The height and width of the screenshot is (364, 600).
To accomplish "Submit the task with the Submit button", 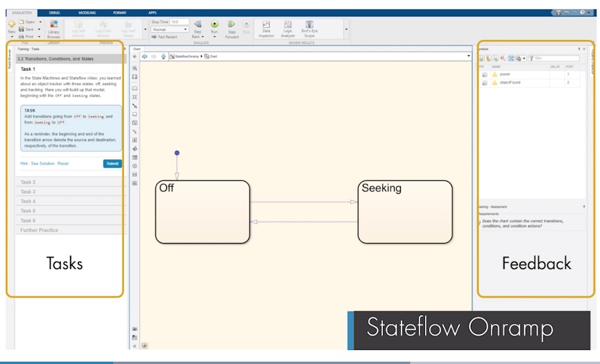I will pyautogui.click(x=113, y=164).
